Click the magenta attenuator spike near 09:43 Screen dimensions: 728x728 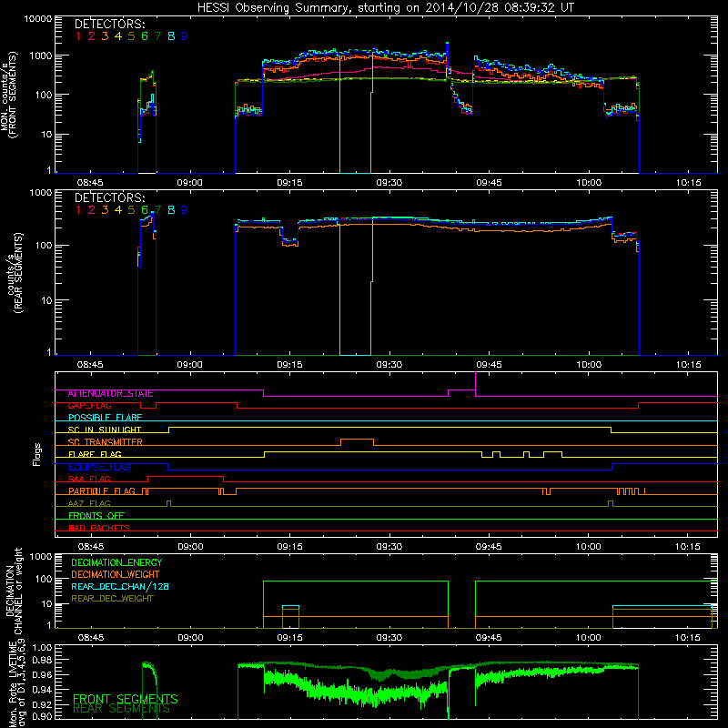coord(475,384)
